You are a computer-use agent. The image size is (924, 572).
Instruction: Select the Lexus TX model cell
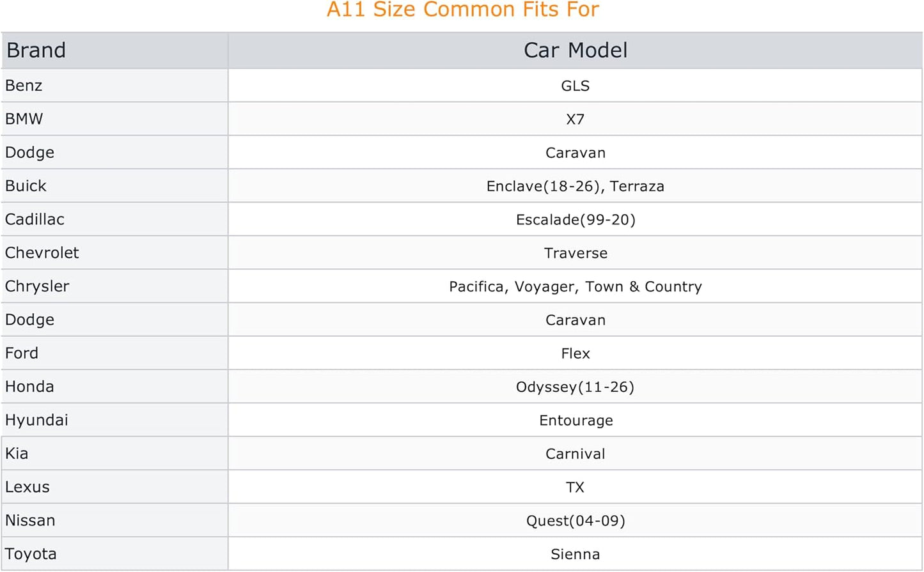click(x=575, y=487)
